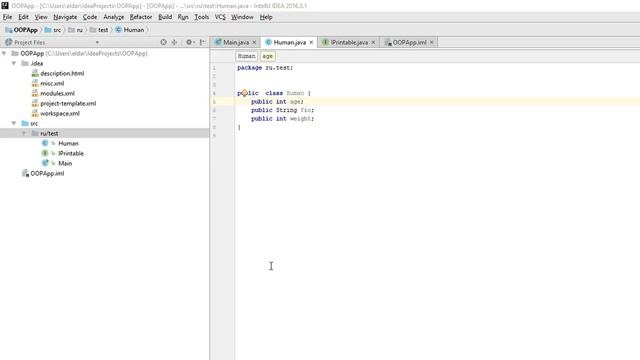Select modules.xml file
This screenshot has height=360, width=640.
tap(58, 93)
